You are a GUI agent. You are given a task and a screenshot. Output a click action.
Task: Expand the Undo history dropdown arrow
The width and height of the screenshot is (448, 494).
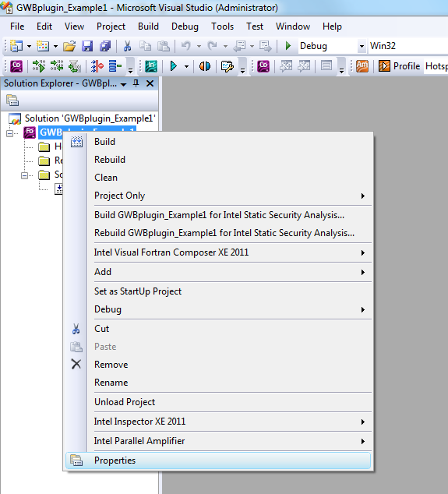tap(199, 46)
